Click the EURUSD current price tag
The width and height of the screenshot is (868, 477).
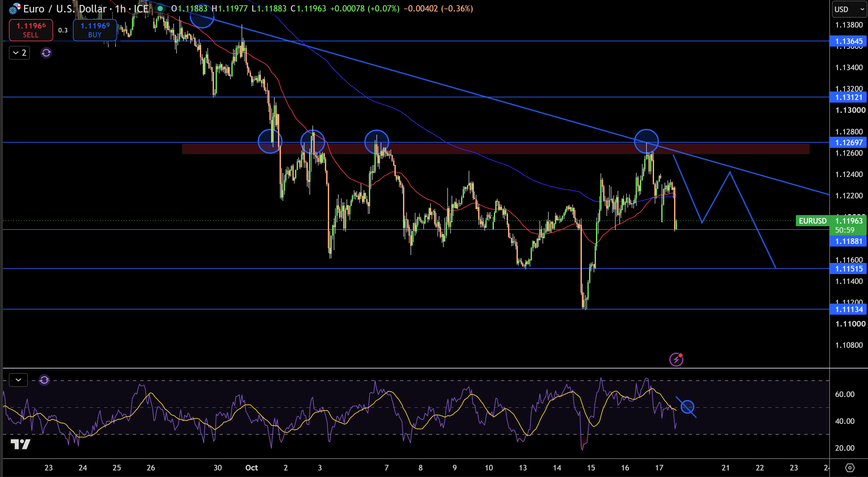click(813, 221)
